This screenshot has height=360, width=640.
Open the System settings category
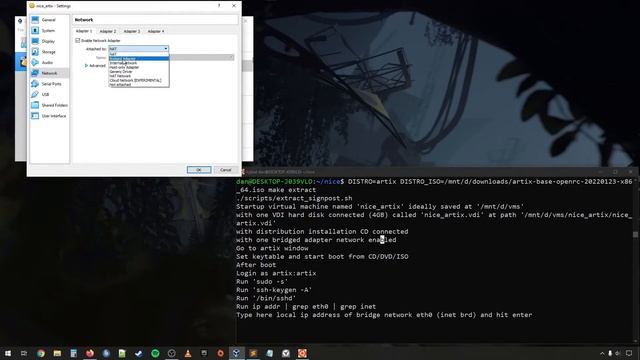coord(49,31)
